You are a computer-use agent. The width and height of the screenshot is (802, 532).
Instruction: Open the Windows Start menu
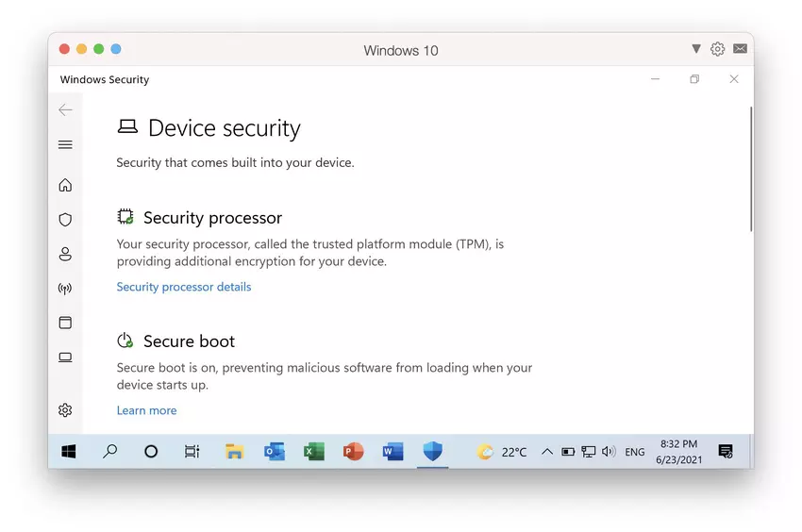tap(69, 452)
